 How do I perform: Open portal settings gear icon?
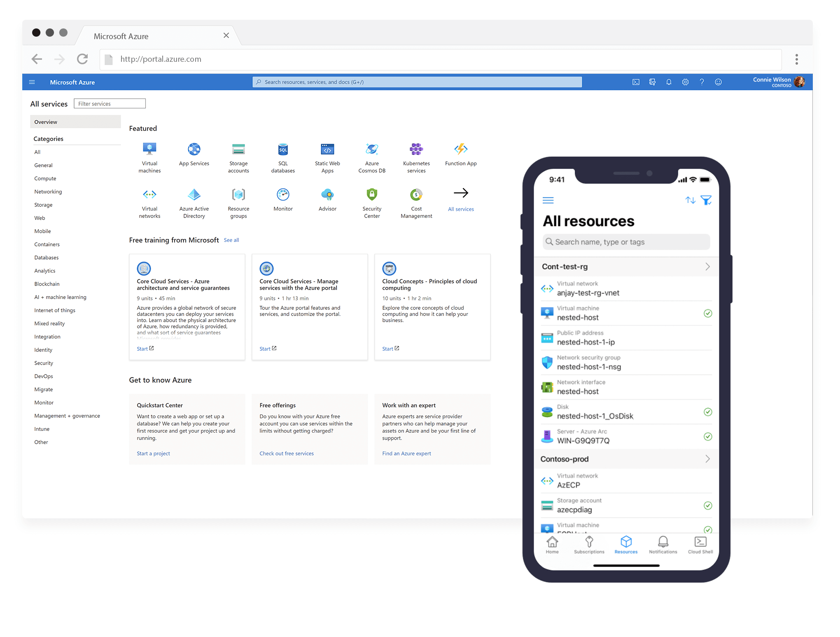(685, 82)
